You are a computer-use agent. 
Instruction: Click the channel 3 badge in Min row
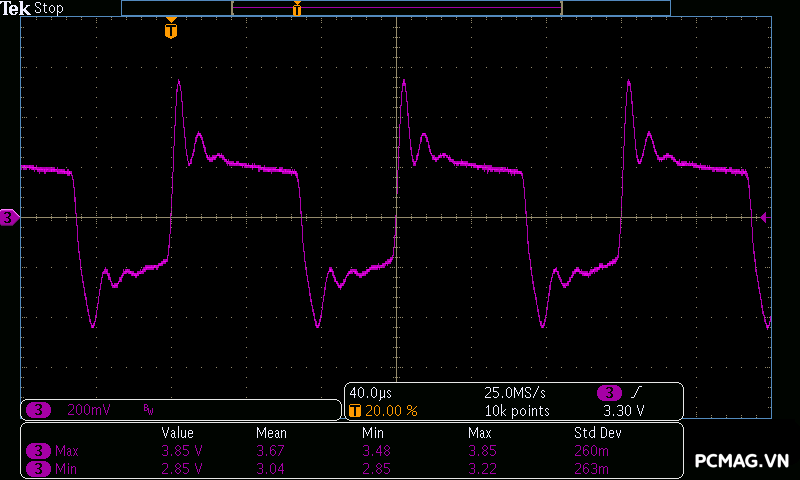tap(38, 468)
